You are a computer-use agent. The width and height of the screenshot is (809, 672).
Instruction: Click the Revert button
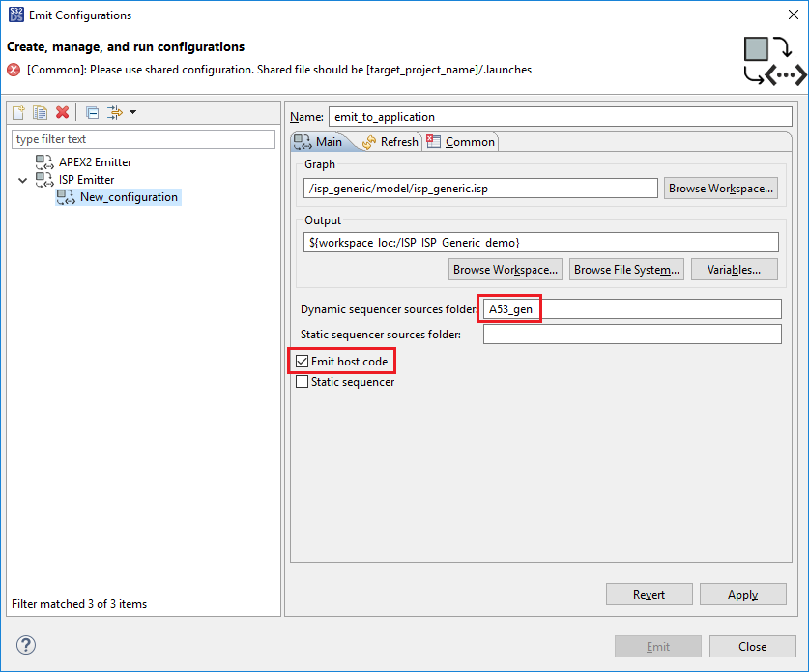point(650,595)
